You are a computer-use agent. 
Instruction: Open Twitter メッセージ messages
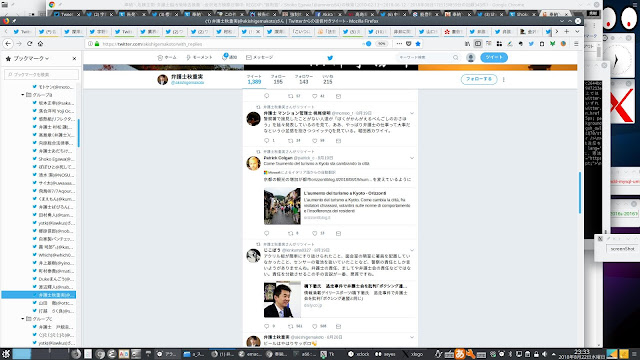259,58
